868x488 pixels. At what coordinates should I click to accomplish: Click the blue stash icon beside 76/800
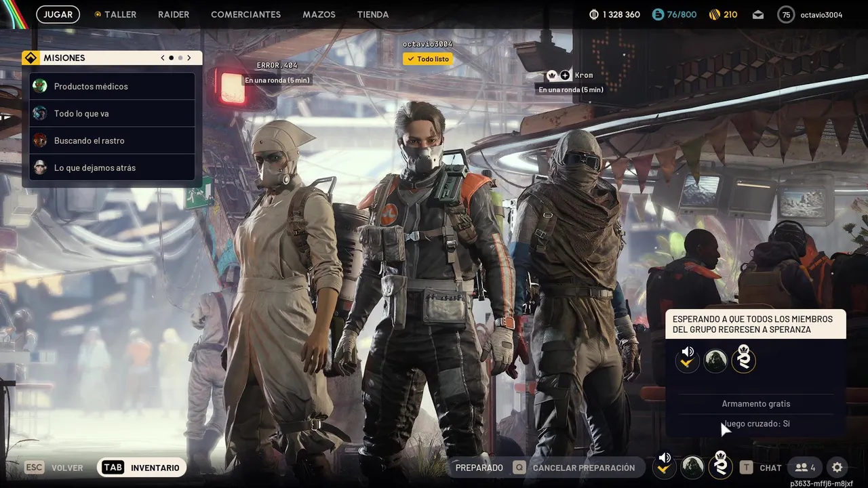click(x=658, y=14)
